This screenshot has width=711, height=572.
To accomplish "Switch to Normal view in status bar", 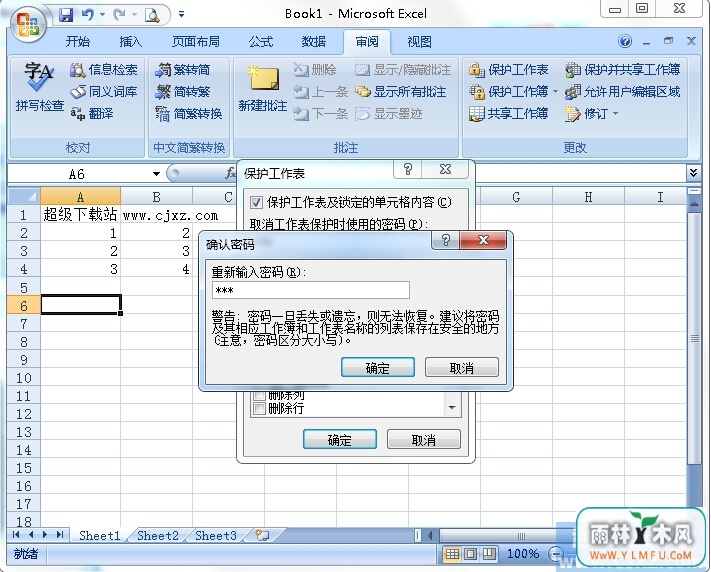I will tap(452, 554).
